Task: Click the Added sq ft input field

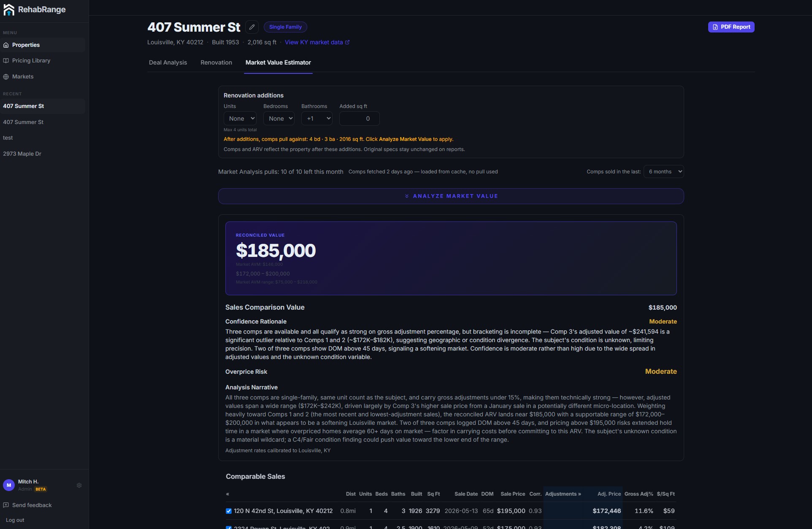Action: (x=360, y=119)
